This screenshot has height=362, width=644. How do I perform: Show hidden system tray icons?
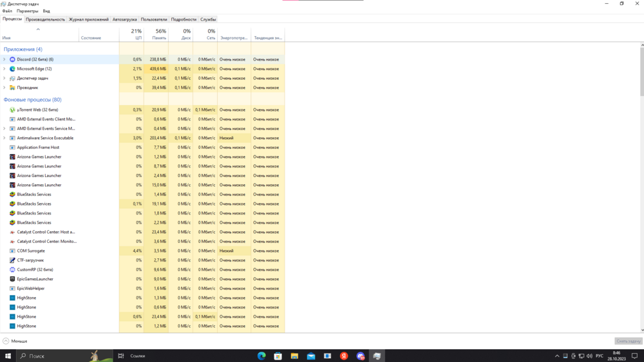(x=557, y=356)
